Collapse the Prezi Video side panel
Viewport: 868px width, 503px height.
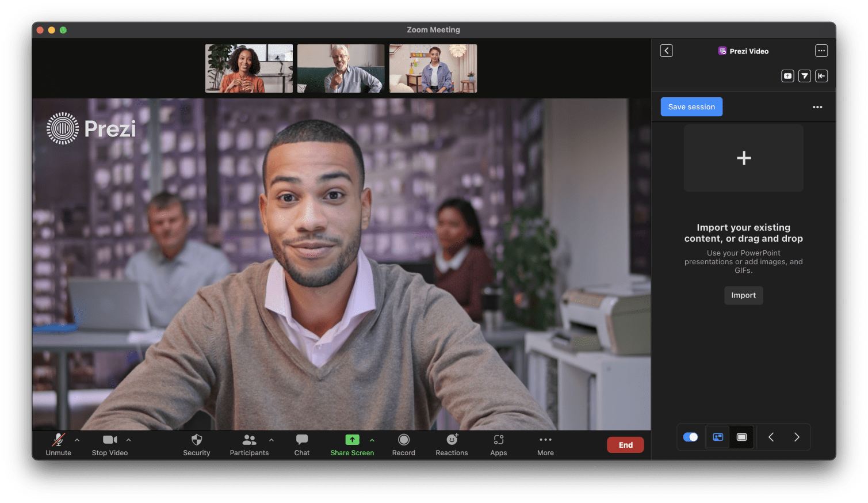[x=821, y=75]
